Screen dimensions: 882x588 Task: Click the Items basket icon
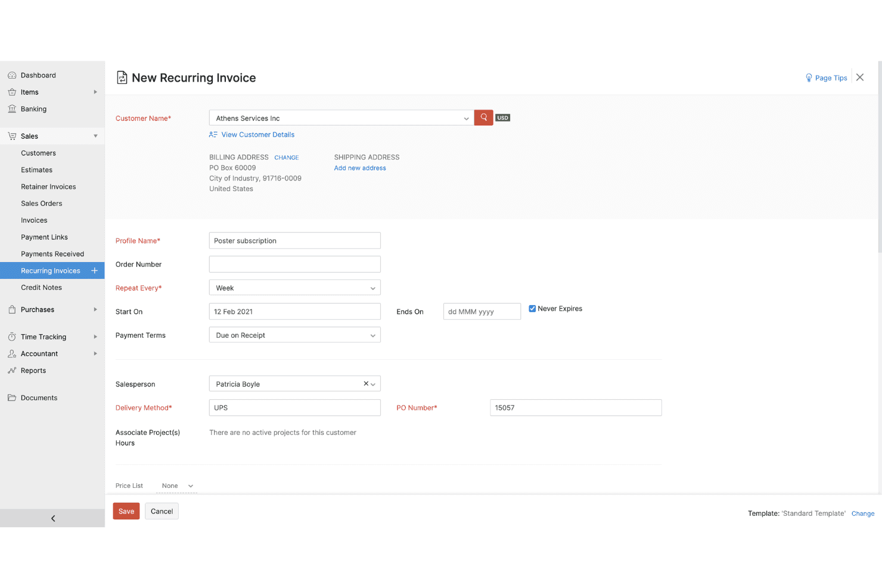click(12, 92)
